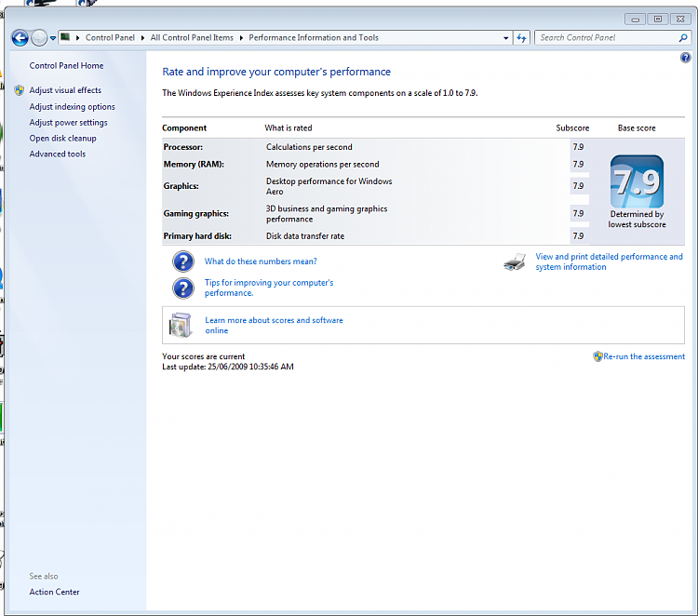Click the Graphics row label
Screen dimensions: 698x616
[x=181, y=186]
